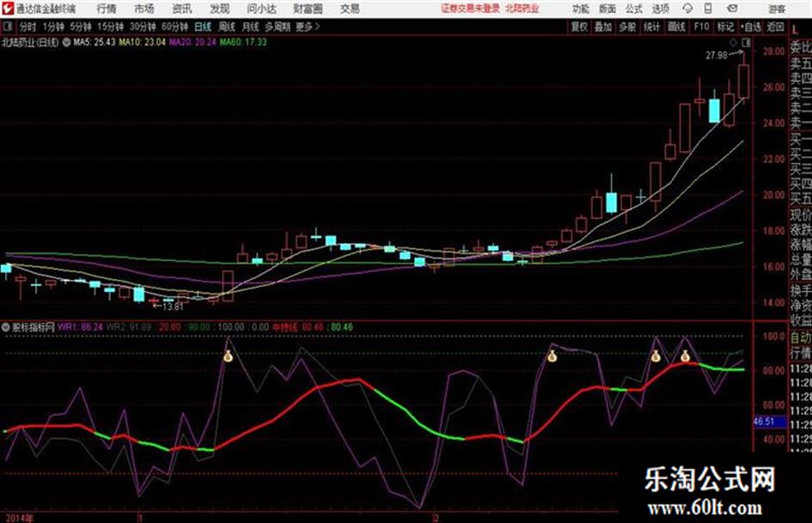This screenshot has height=523, width=812.
Task: Select the 30分钟 period tab
Action: pyautogui.click(x=143, y=27)
